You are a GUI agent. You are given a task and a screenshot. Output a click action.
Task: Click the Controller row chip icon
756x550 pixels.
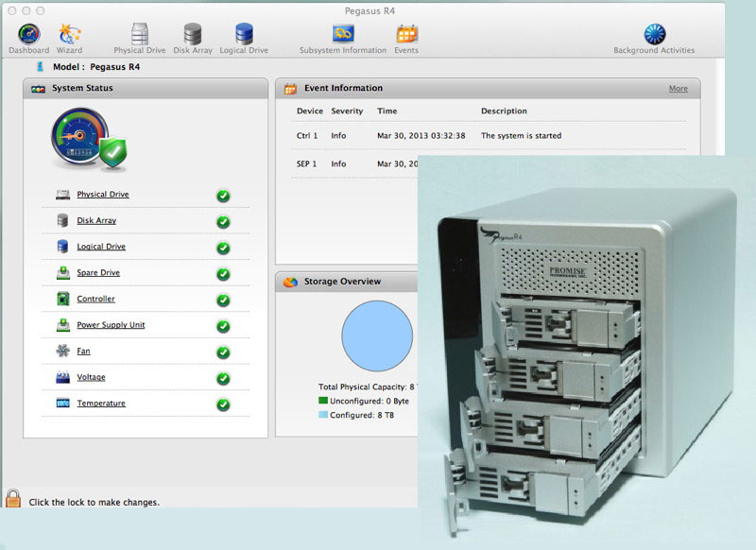pos(62,299)
